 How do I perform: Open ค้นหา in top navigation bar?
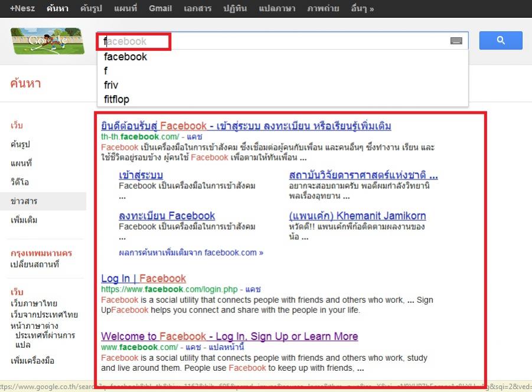coord(58,8)
